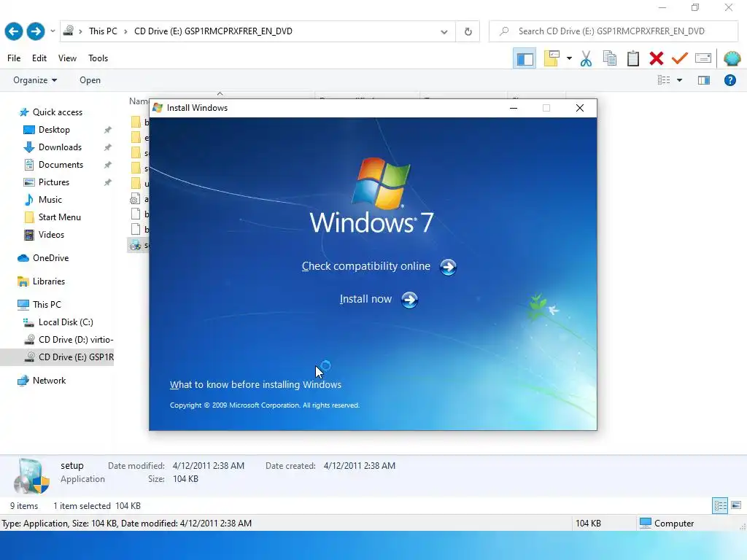Image resolution: width=747 pixels, height=560 pixels.
Task: Click the Computer zone in status bar
Action: 667,524
